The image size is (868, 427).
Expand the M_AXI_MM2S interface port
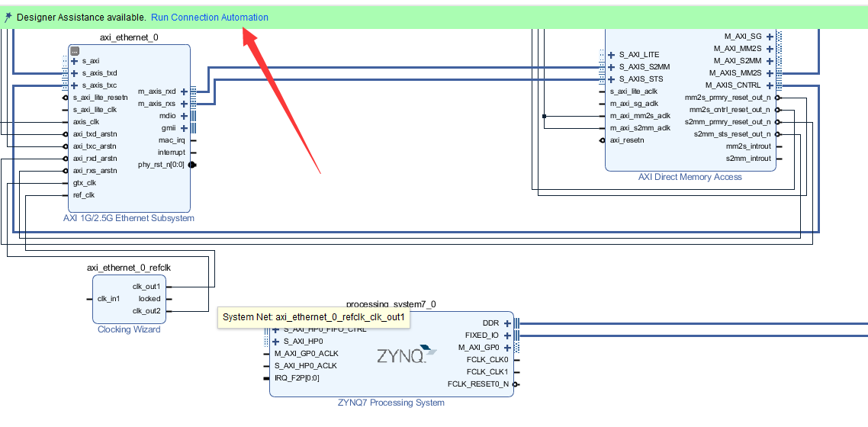(770, 49)
